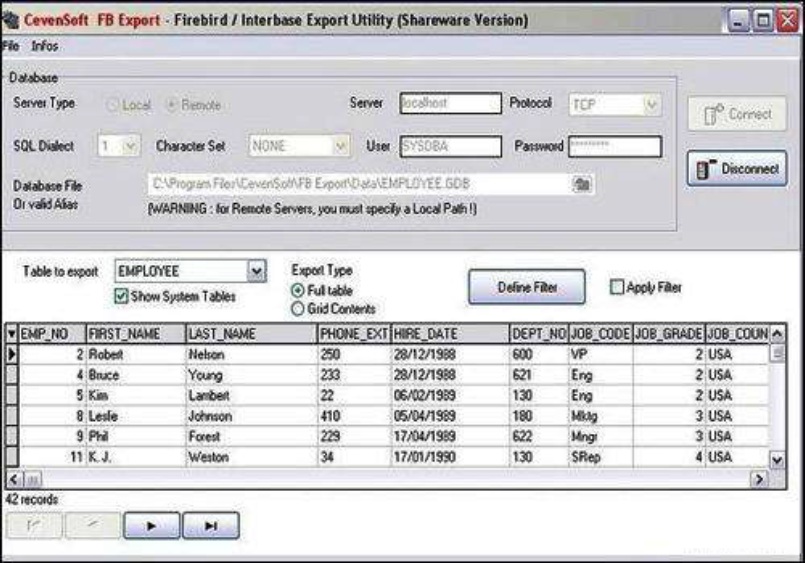Viewport: 805px width, 563px height.
Task: Click the PHONE_EXT column header
Action: (354, 334)
